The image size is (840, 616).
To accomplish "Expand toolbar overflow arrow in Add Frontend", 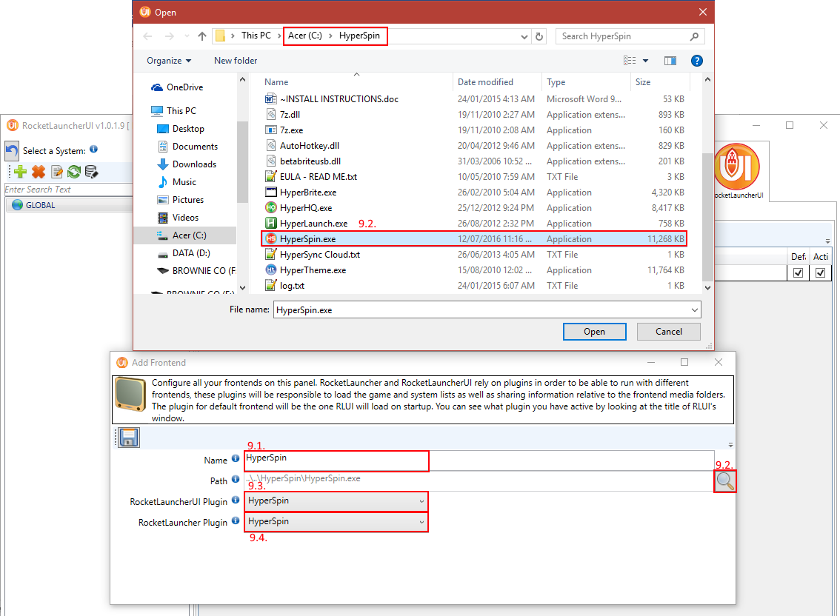I will coord(730,444).
